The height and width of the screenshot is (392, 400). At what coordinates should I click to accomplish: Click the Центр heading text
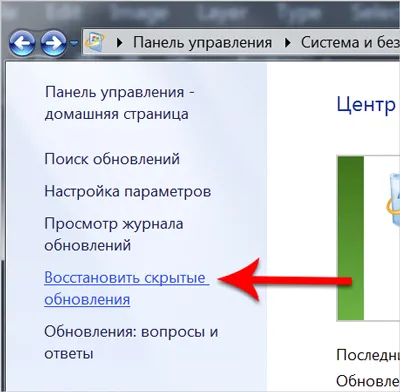(366, 105)
